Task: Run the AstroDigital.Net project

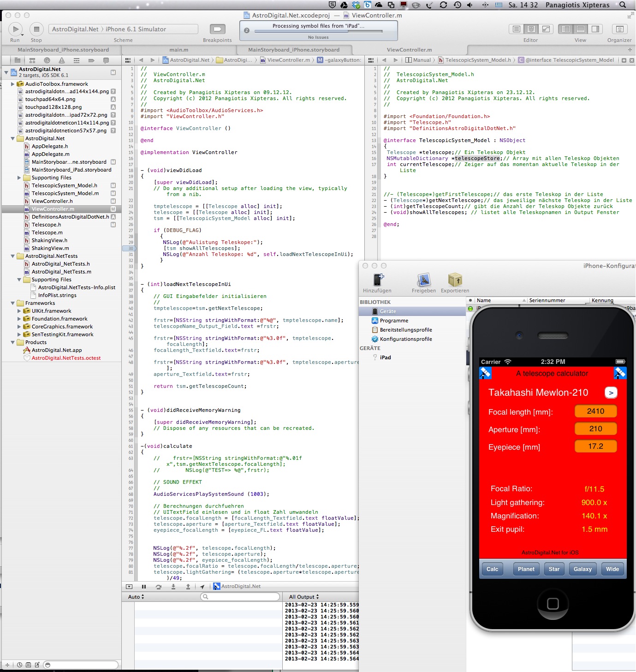Action: click(x=16, y=29)
